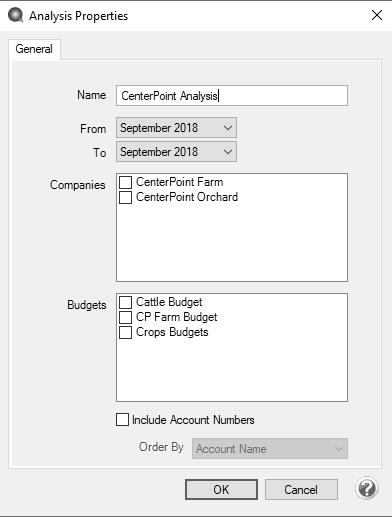The height and width of the screenshot is (517, 392).
Task: Tick the CP Farm Budget checkbox
Action: (x=125, y=317)
